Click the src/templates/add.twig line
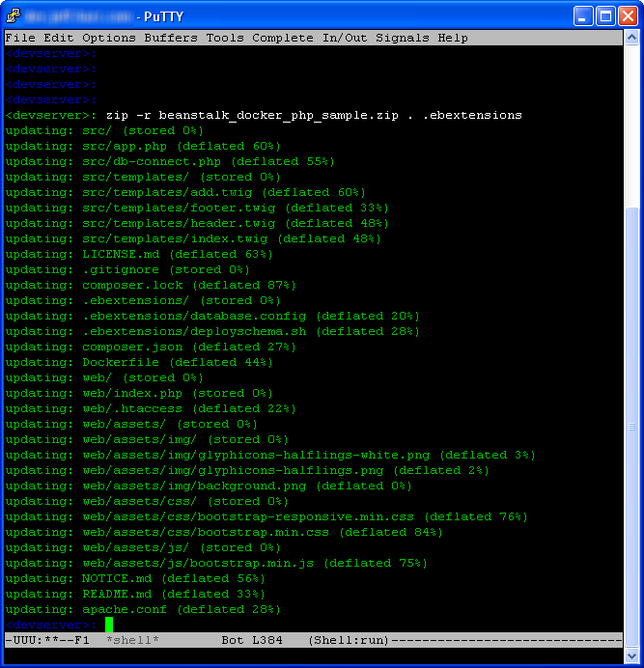 pos(185,192)
